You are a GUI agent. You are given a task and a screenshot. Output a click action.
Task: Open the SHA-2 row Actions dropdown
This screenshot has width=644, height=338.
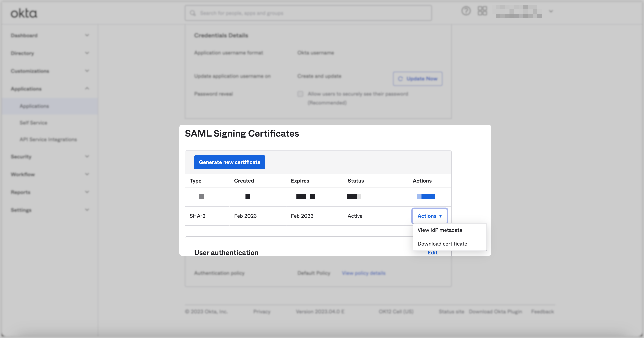(429, 216)
